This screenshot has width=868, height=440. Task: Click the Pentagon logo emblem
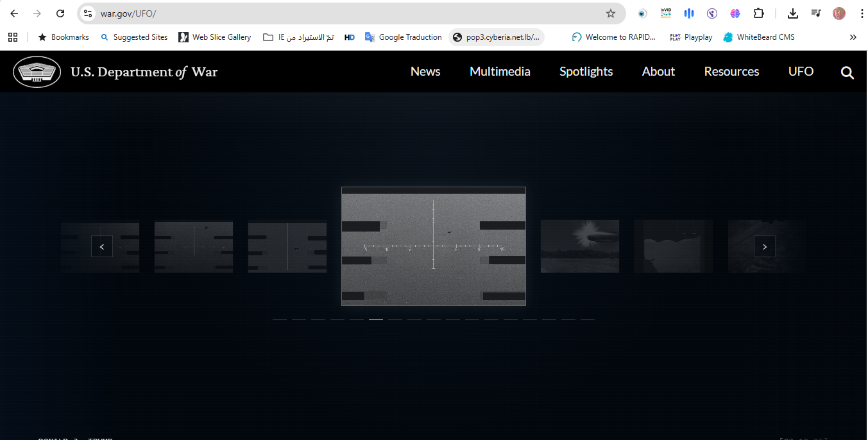37,72
